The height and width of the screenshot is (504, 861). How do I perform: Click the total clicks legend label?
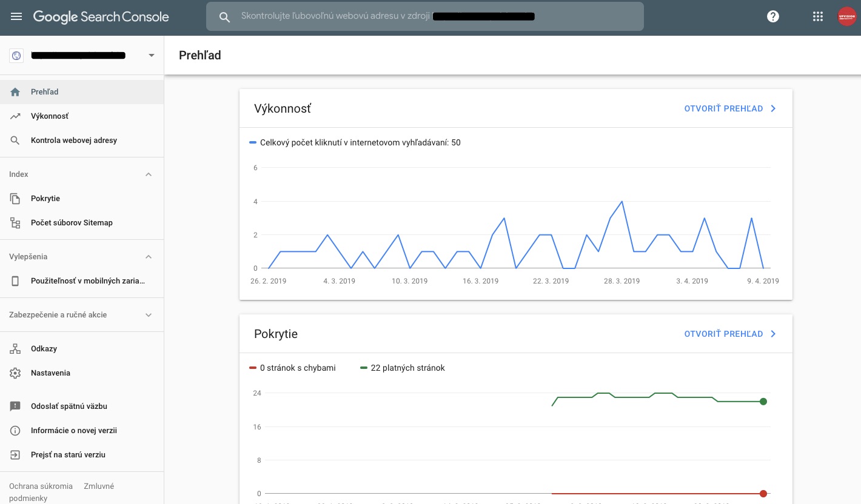360,143
